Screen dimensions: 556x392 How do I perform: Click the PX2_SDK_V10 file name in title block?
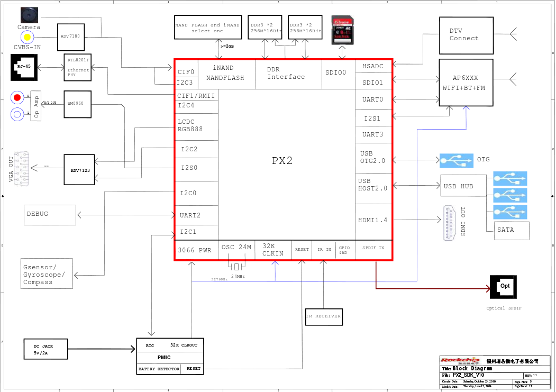coord(468,375)
